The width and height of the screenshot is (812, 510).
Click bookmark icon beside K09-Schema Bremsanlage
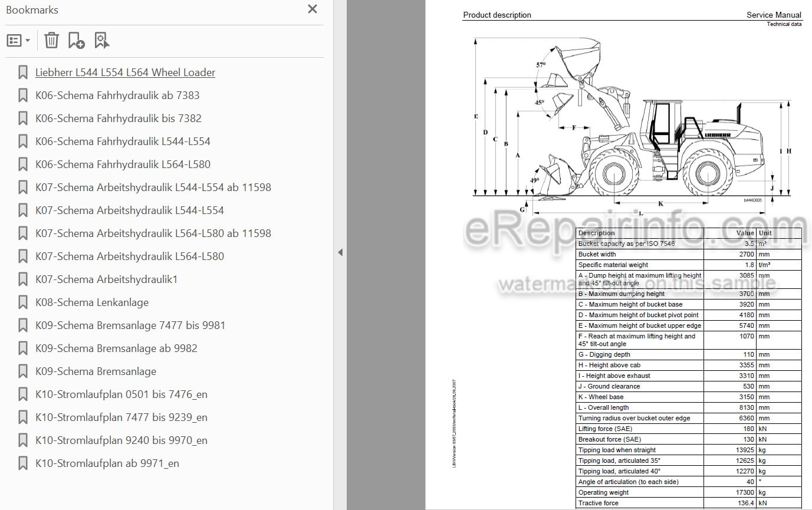[23, 371]
